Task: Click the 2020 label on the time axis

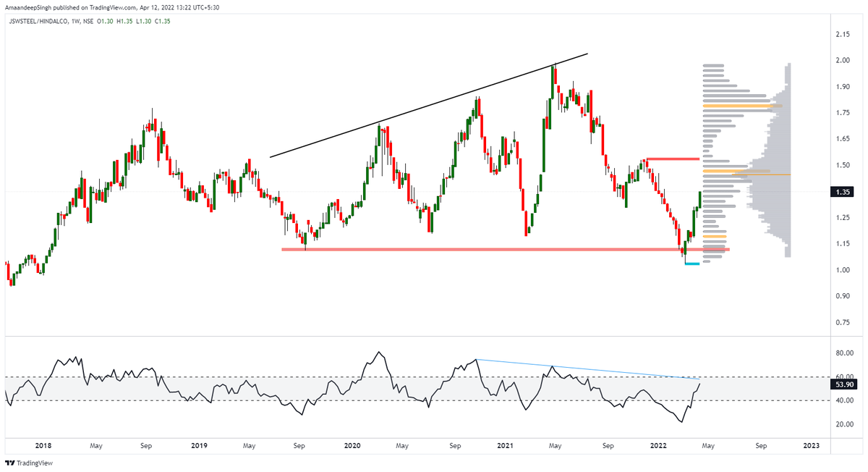Action: click(352, 446)
